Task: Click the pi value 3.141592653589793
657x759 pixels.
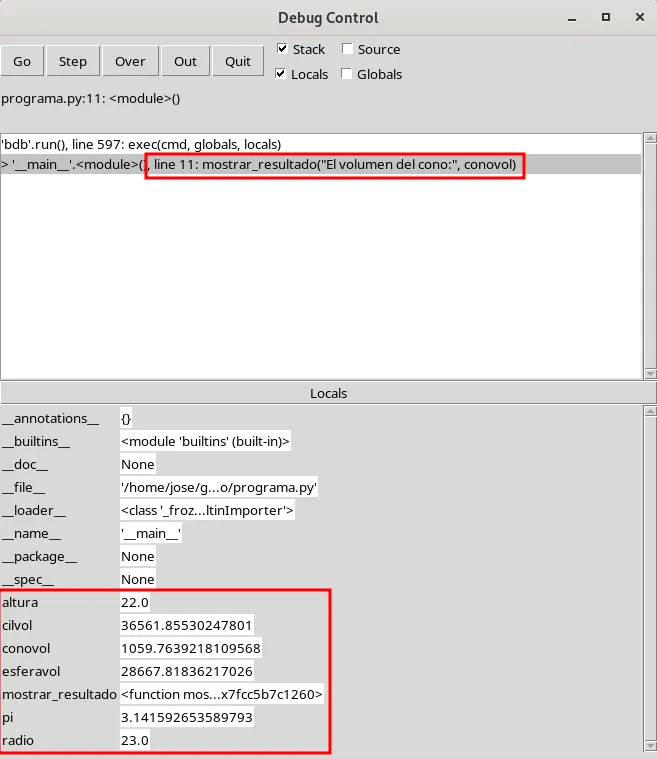Action: [186, 717]
